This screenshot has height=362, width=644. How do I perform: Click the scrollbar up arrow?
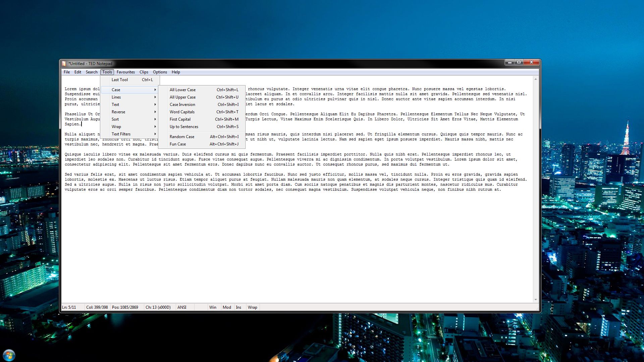click(535, 79)
